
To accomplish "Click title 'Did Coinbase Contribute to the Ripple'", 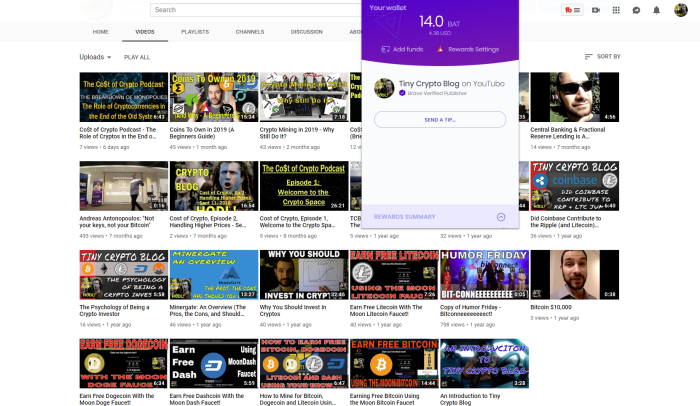I will click(x=566, y=222).
